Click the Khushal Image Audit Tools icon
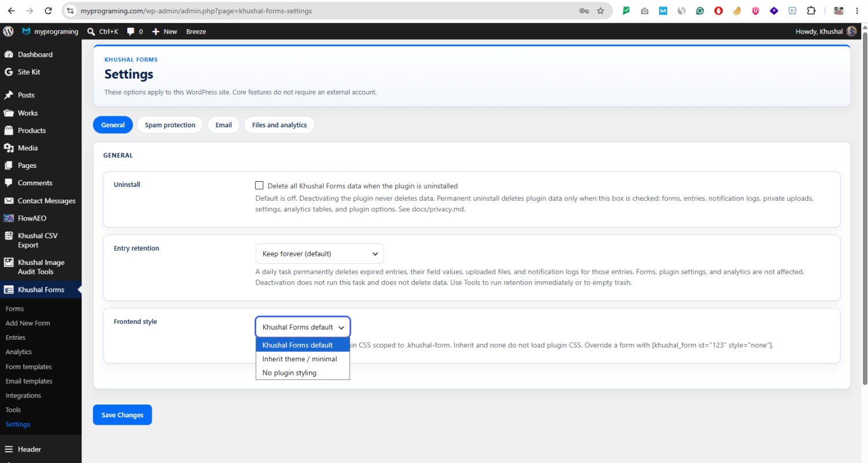Image resolution: width=868 pixels, height=463 pixels. 9,263
